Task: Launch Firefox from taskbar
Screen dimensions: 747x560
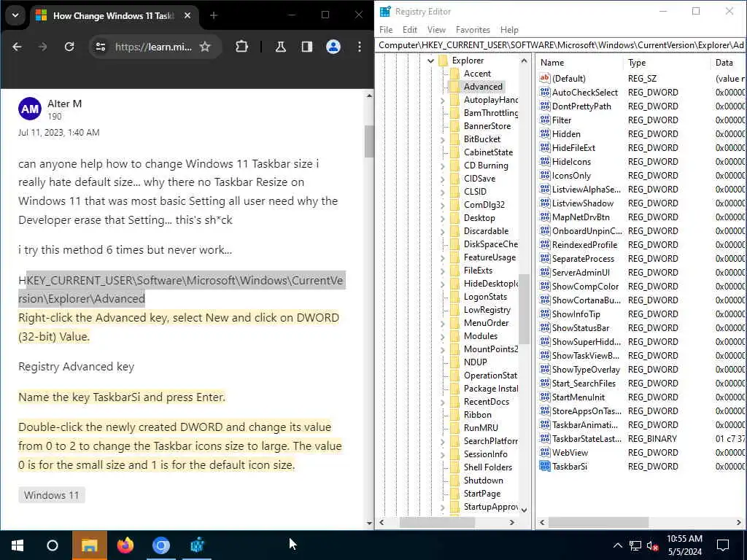Action: pyautogui.click(x=125, y=545)
